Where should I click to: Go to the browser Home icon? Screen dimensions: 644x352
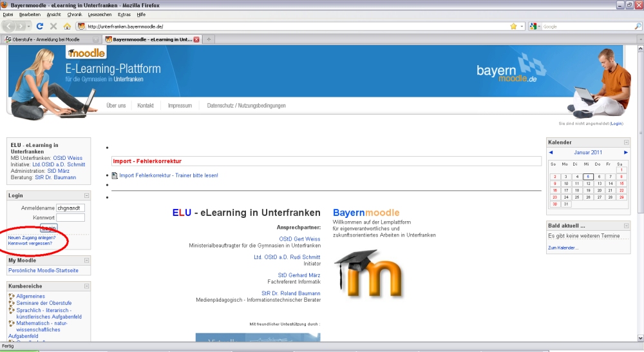click(x=67, y=26)
